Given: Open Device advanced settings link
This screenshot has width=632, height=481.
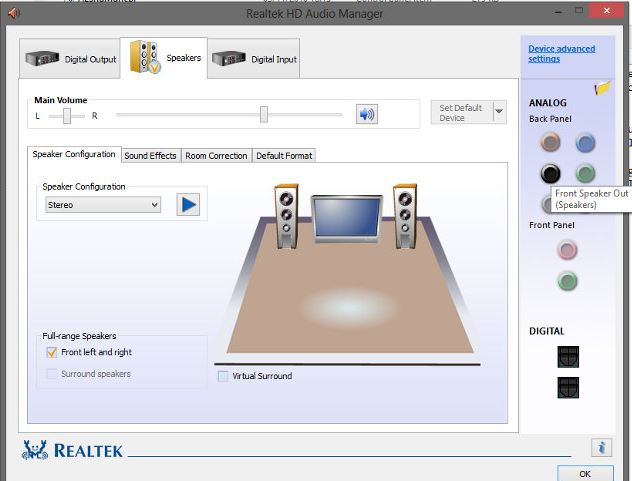Looking at the screenshot, I should pos(561,54).
